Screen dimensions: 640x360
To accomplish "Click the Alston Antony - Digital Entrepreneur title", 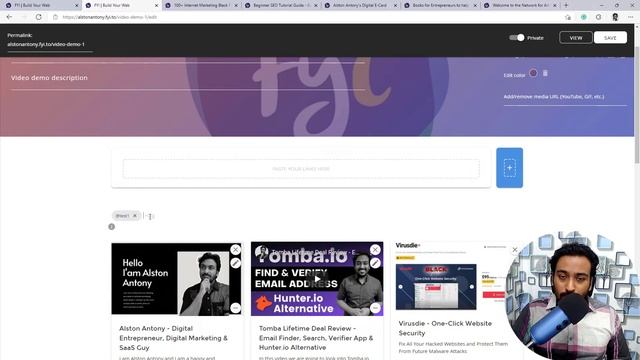I will [x=173, y=338].
